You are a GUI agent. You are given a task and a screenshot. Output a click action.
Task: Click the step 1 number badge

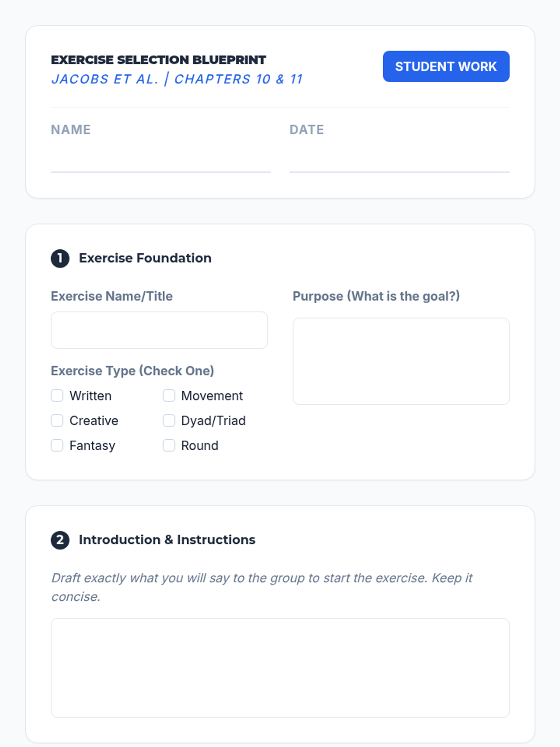pyautogui.click(x=60, y=258)
